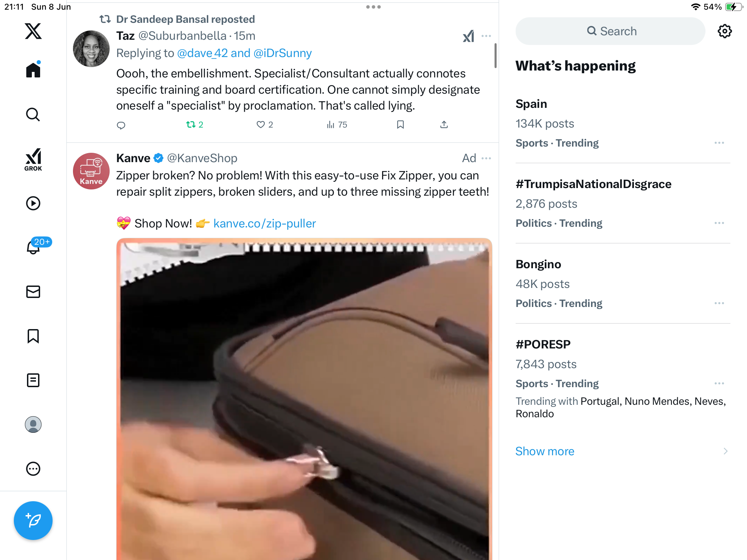Like Taz's reply with the heart

tap(265, 124)
